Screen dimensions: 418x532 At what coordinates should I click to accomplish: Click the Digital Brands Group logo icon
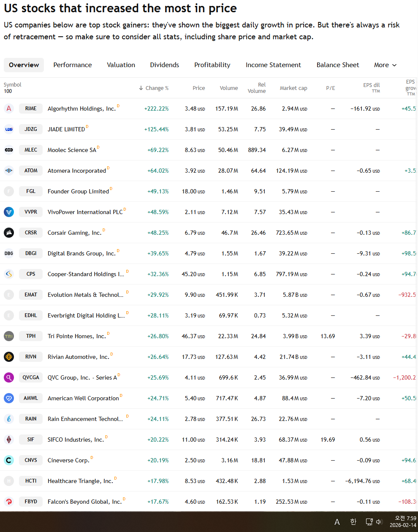[x=9, y=253]
